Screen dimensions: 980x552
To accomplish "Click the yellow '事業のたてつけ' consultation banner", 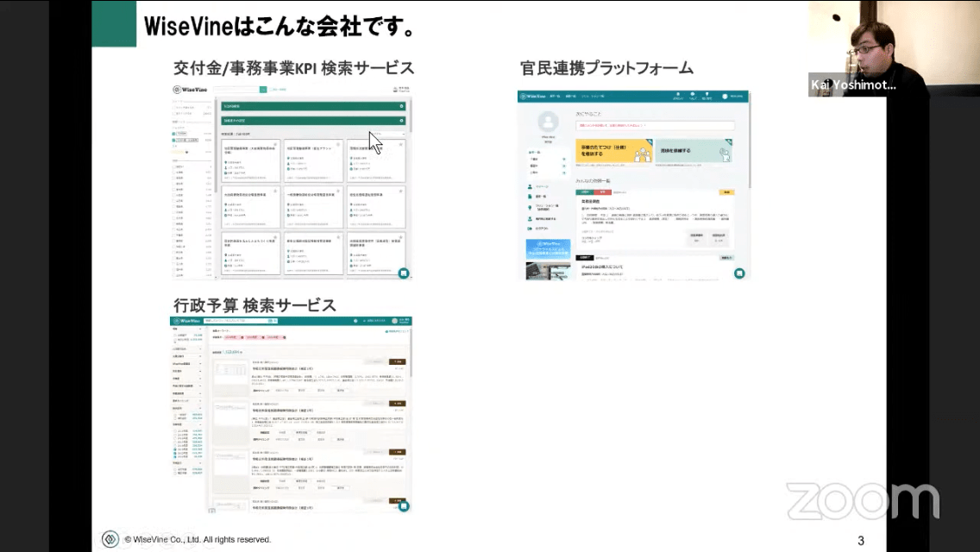I will pos(613,151).
